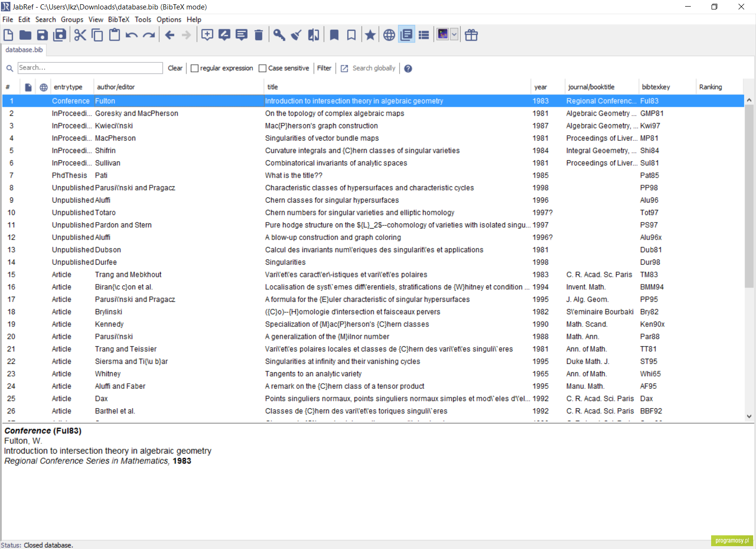
Task: Go back to previous entry
Action: tap(170, 35)
